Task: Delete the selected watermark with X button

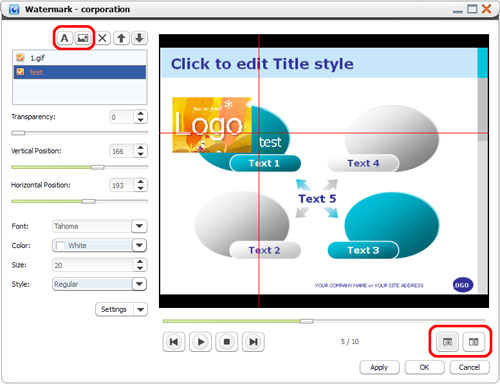Action: (103, 38)
